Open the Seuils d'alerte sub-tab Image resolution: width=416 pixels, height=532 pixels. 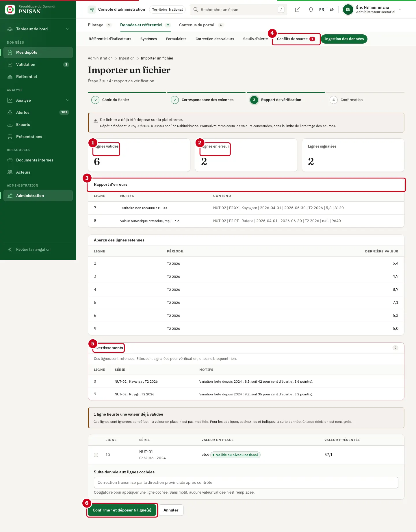[x=255, y=39]
